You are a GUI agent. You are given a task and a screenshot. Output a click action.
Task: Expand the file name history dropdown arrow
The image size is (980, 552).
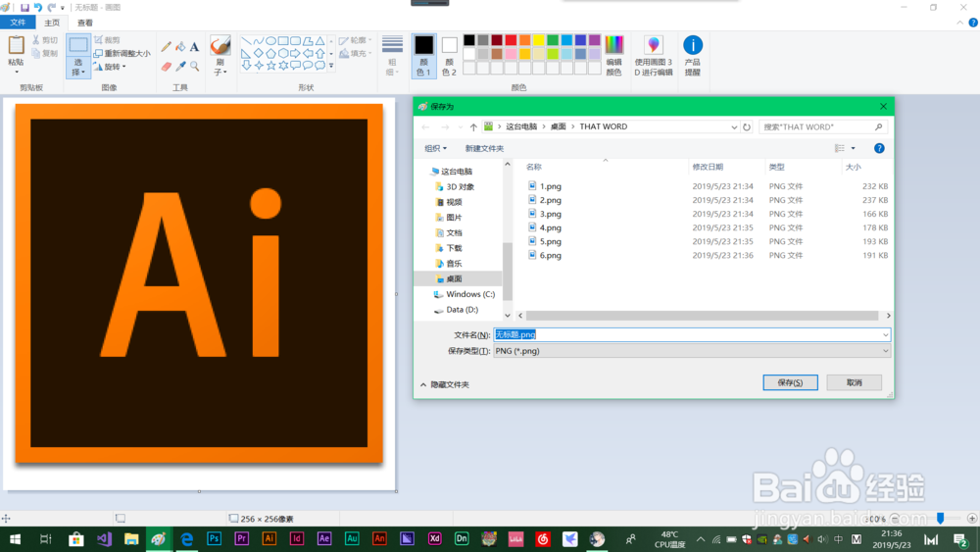(885, 335)
